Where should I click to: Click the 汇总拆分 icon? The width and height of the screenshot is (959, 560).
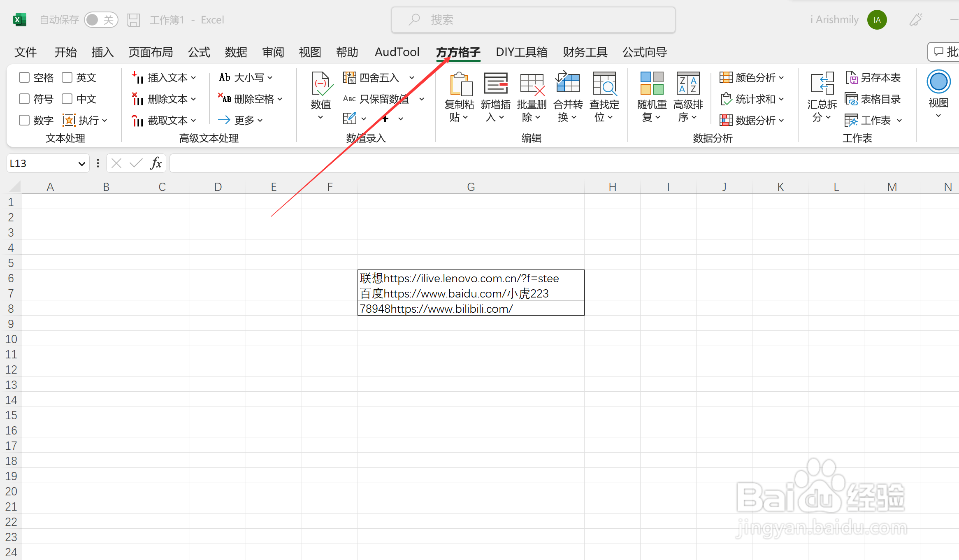[x=822, y=83]
